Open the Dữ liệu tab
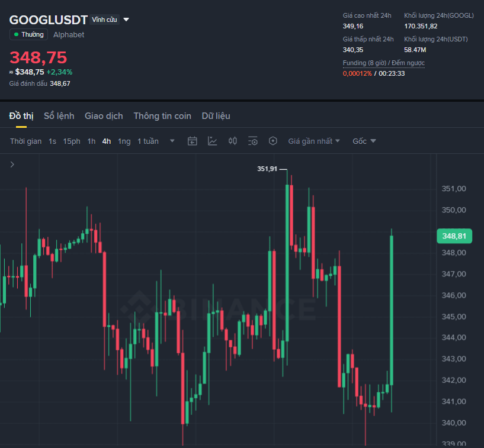This screenshot has width=484, height=448. [x=216, y=116]
